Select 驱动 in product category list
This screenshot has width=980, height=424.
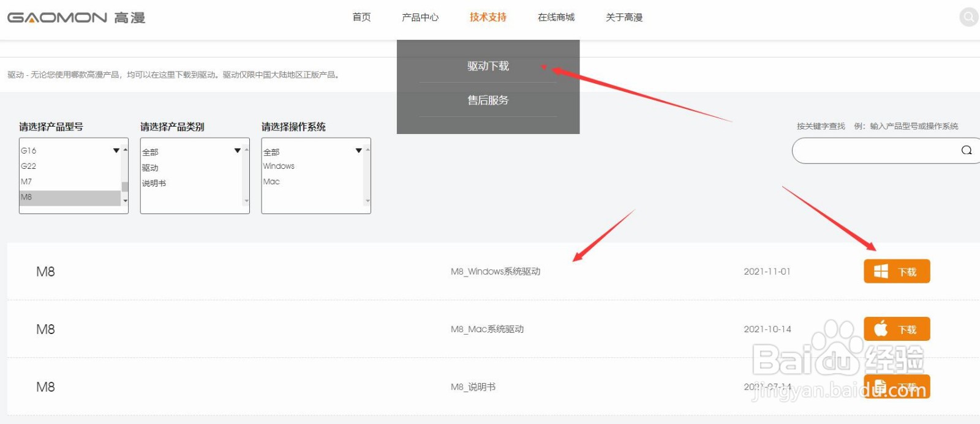(x=192, y=168)
